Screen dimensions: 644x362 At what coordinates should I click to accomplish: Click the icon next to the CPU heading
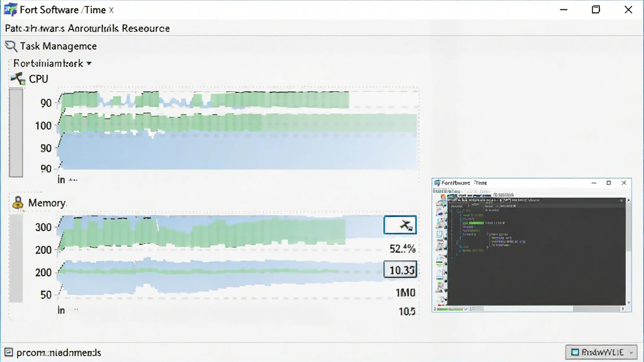(18, 79)
